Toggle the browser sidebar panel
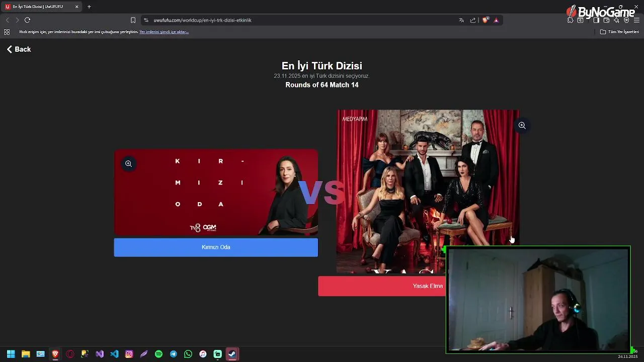Viewport: 644px width, 362px height. coord(596,20)
